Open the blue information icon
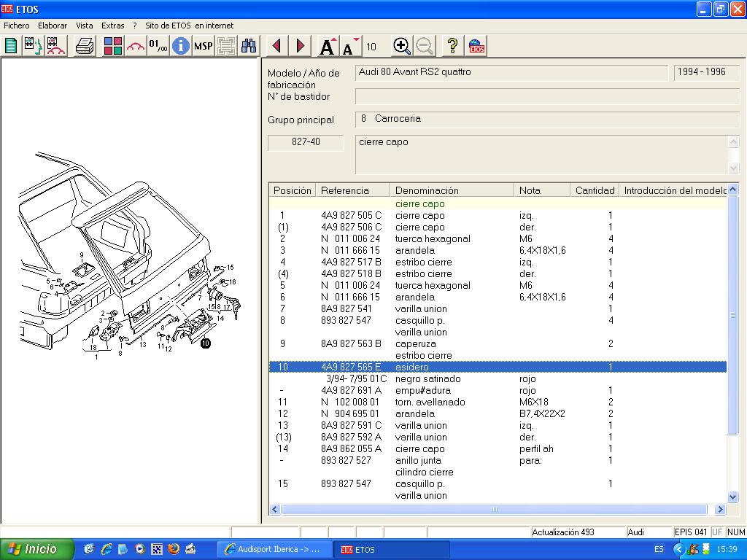Viewport: 747px width, 560px height. coord(181,46)
